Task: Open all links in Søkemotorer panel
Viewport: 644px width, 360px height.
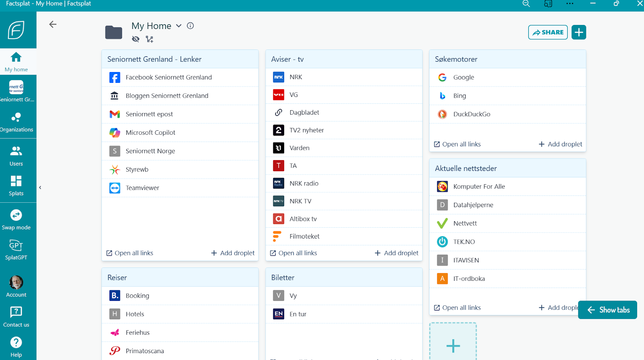Action: click(457, 144)
